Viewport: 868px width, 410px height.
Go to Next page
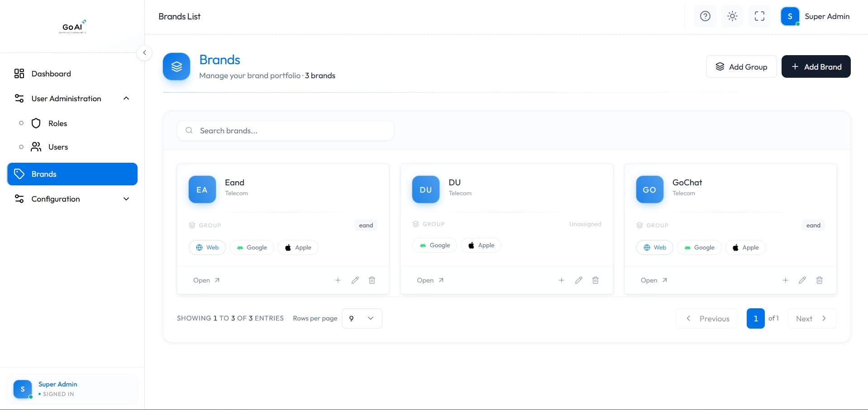[x=812, y=319]
